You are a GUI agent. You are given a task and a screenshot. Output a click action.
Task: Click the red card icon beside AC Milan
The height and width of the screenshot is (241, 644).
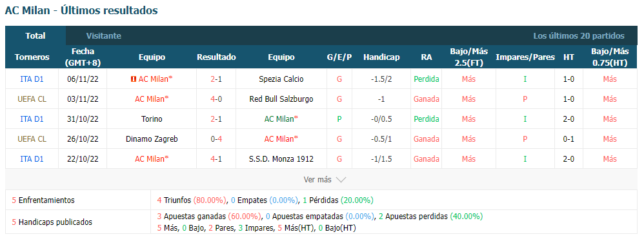[x=133, y=79]
